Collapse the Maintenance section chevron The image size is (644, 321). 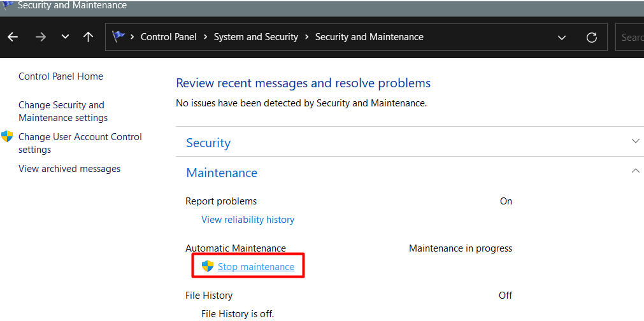tap(635, 170)
